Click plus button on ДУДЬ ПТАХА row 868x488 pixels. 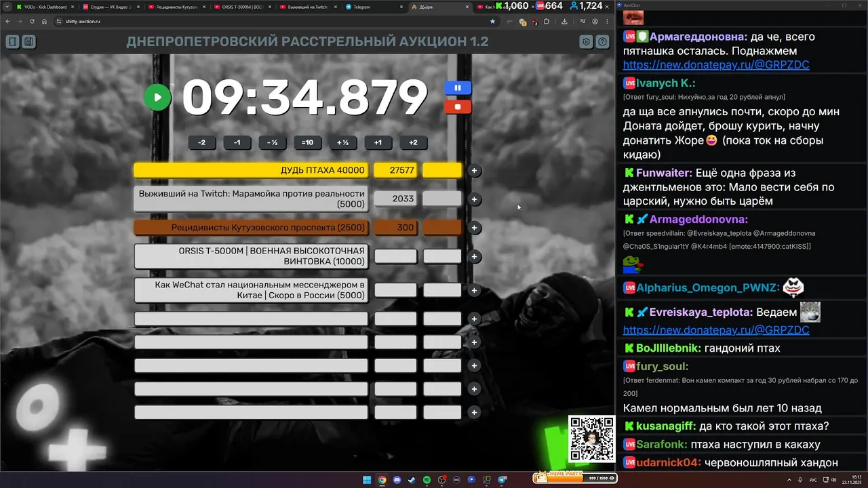(x=475, y=171)
